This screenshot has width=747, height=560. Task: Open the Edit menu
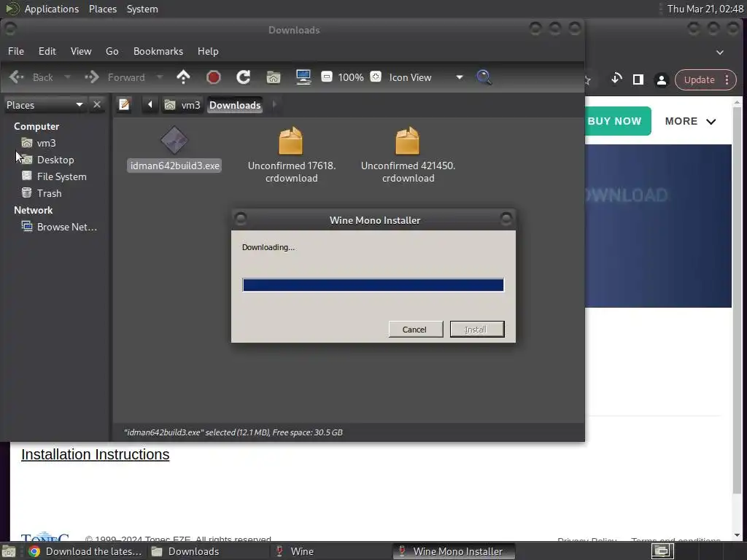(47, 51)
